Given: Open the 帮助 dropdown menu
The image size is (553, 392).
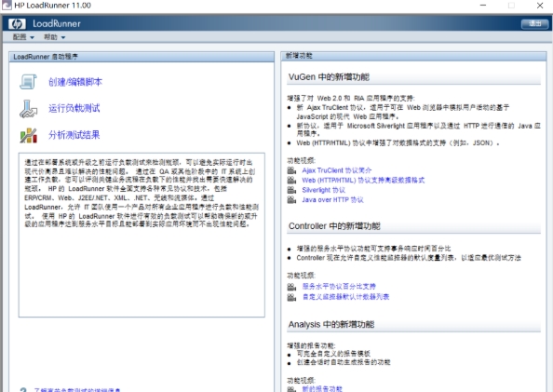Looking at the screenshot, I should [54, 37].
